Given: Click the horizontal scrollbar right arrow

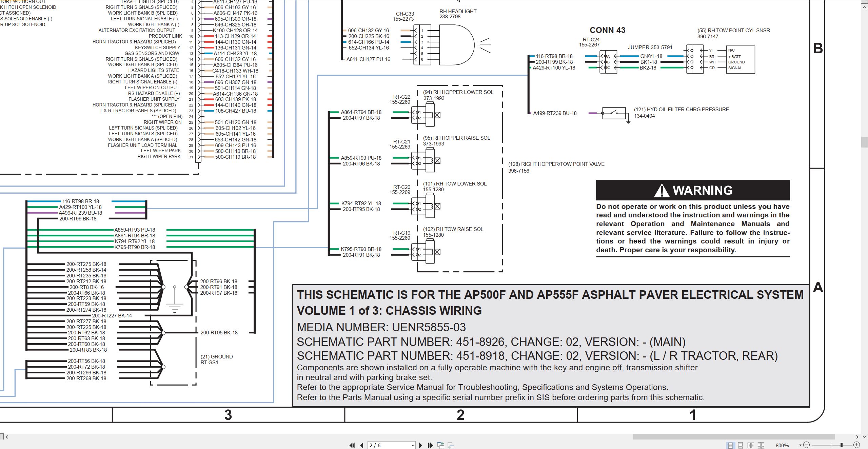Looking at the screenshot, I should pyautogui.click(x=857, y=436).
